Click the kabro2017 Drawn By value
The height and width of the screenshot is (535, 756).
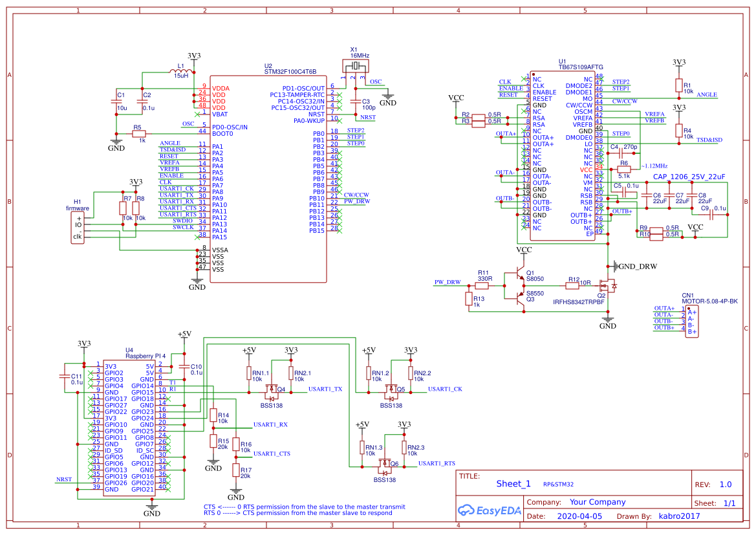tap(679, 516)
